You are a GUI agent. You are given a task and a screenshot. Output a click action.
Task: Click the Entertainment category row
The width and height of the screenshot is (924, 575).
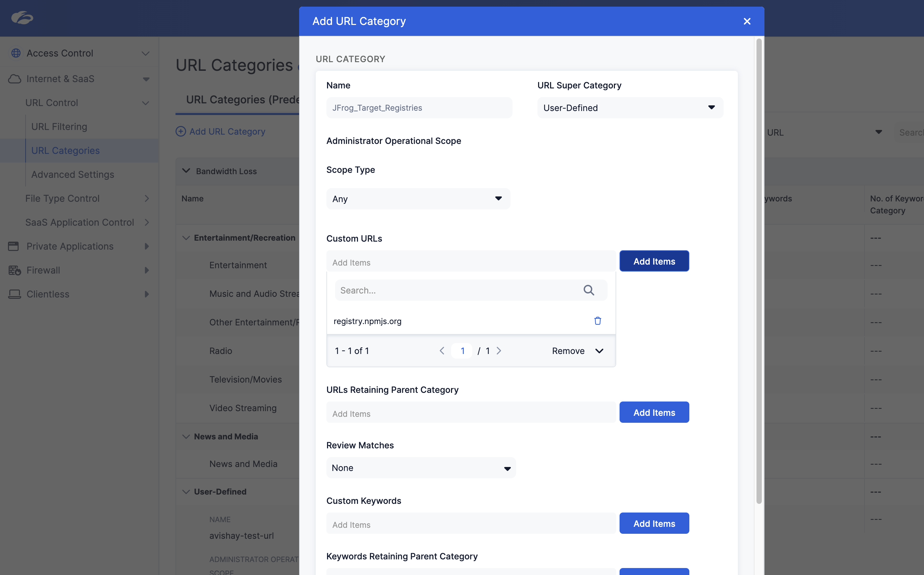tap(238, 266)
